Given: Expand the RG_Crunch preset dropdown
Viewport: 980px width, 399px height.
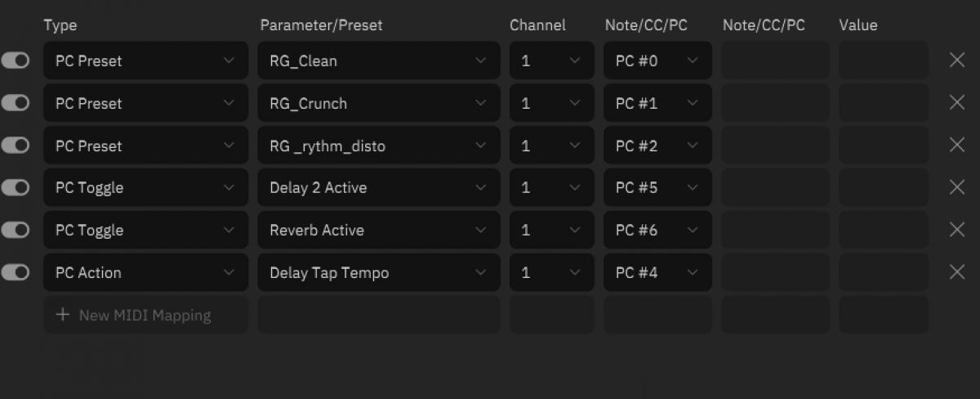Looking at the screenshot, I should [x=378, y=103].
